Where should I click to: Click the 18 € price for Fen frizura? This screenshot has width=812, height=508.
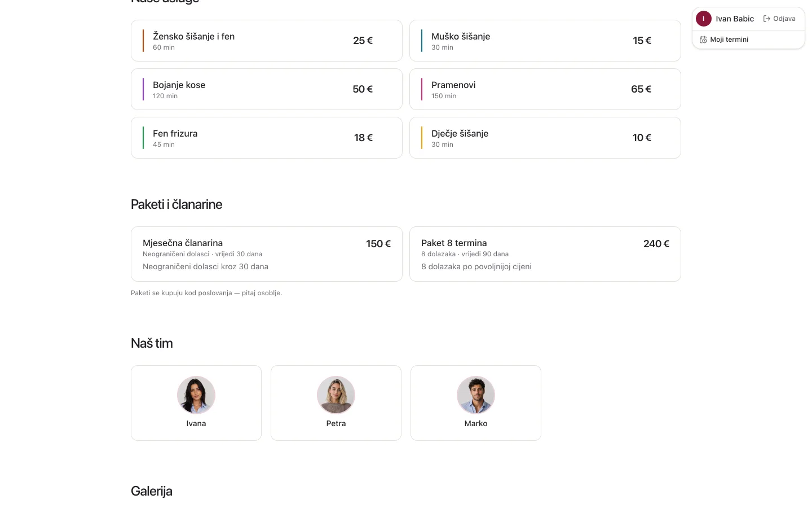[x=363, y=138]
